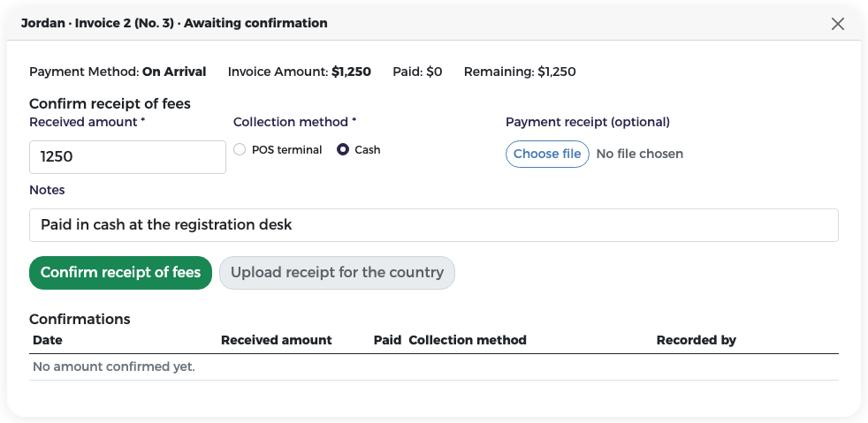
Task: Click the green Confirm receipt of fees button
Action: coord(121,273)
